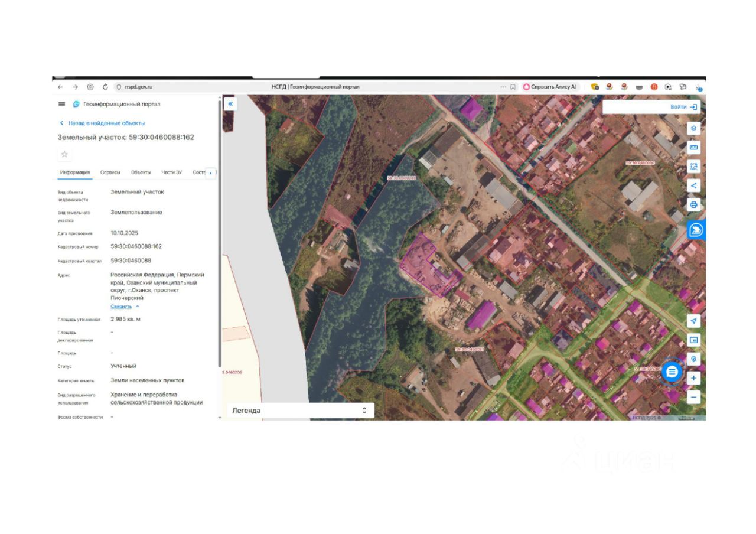The width and height of the screenshot is (756, 534).
Task: Open the Объекты tab
Action: pos(141,172)
